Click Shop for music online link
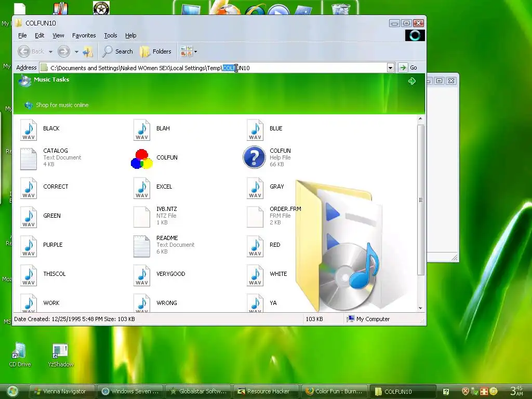The width and height of the screenshot is (532, 399). coord(62,105)
